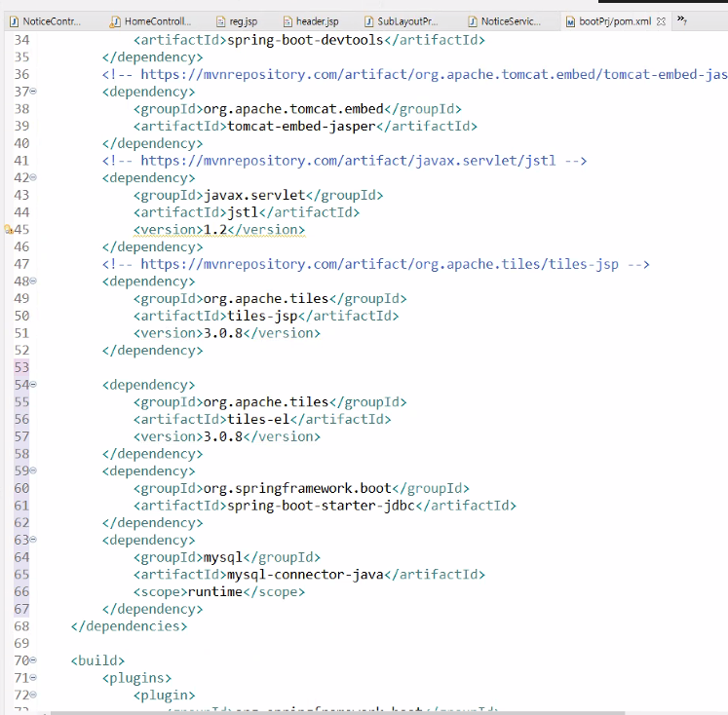Click the org.apache.tomcat.embed groupId text
The width and height of the screenshot is (728, 715).
point(293,109)
